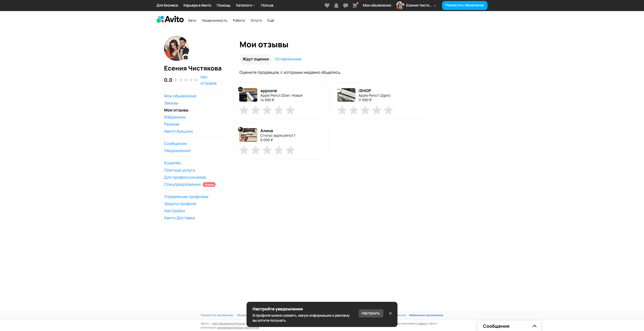Screen dimensions: 644x331
Task: Rate Алина seller three stars
Action: 267,150
